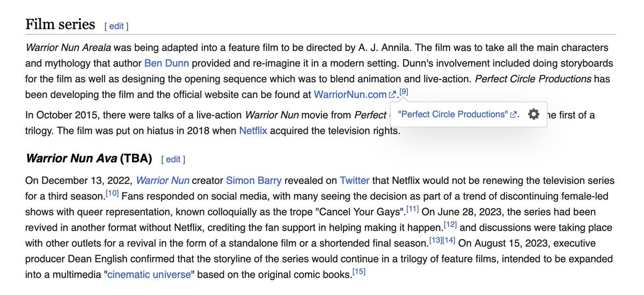This screenshot has width=644, height=295.
Task: Go to the Twitter article link
Action: 354,181
